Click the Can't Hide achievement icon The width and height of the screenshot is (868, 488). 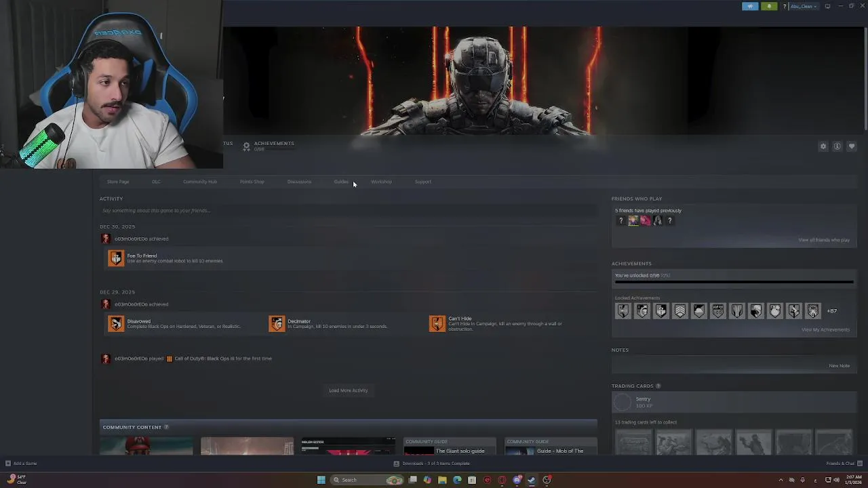pyautogui.click(x=437, y=323)
